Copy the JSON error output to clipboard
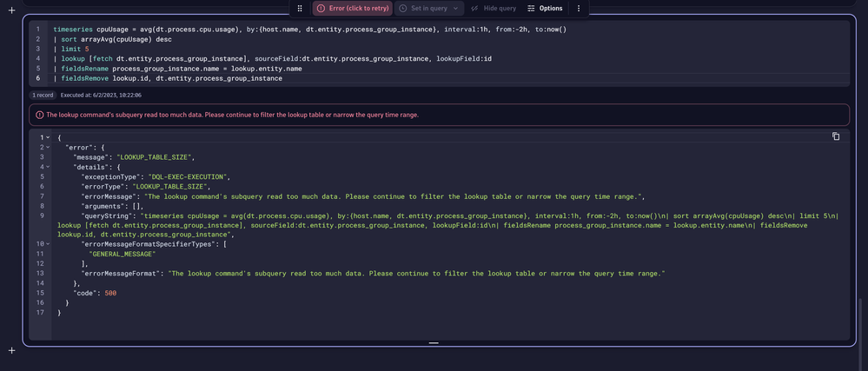The image size is (868, 371). point(836,136)
